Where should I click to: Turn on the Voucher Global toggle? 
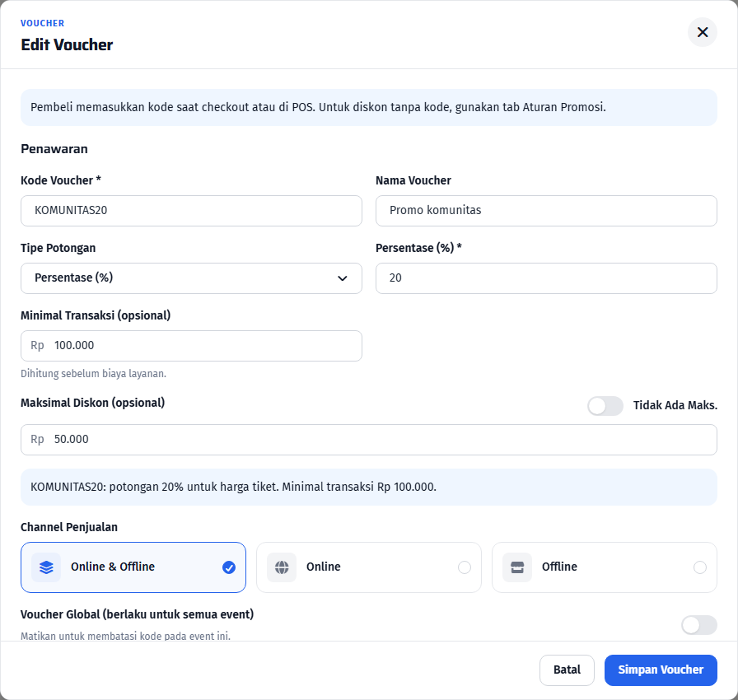(x=699, y=625)
